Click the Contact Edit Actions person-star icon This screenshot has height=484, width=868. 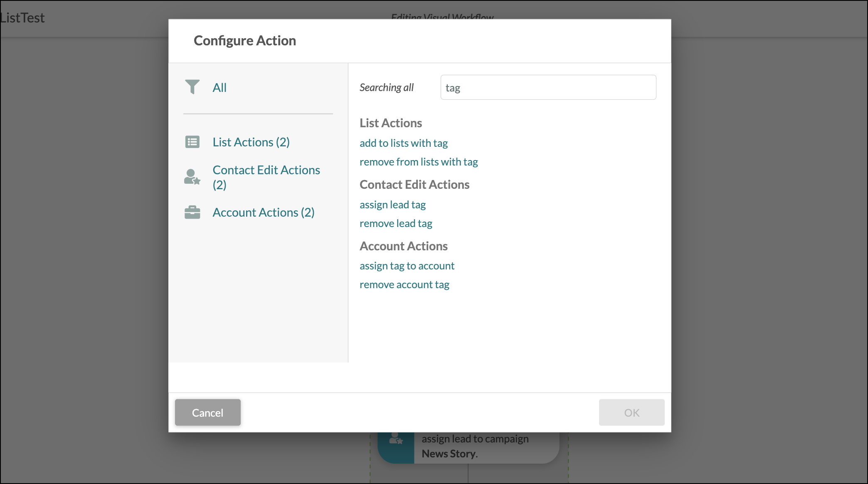click(x=192, y=177)
